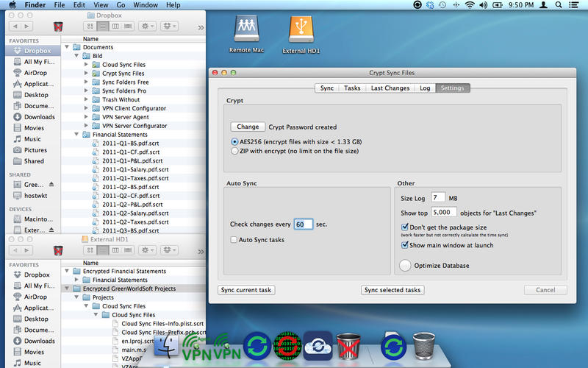Open the File menu in menu bar
588x368 pixels.
pyautogui.click(x=60, y=5)
